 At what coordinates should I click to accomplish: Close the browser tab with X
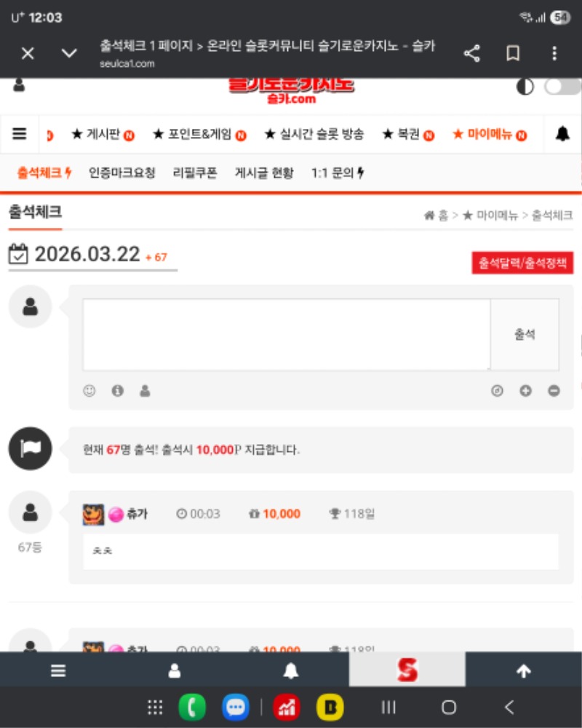pos(28,53)
